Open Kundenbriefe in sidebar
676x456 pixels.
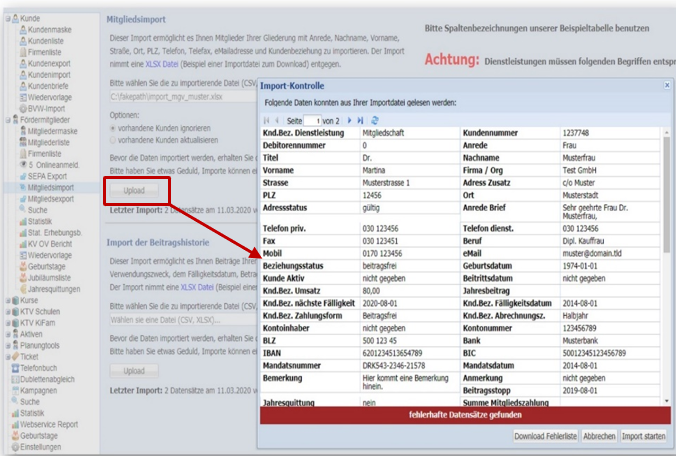click(x=44, y=86)
